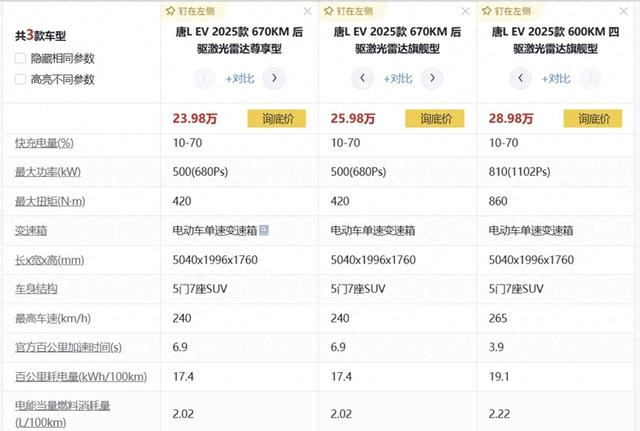The height and width of the screenshot is (431, 640).
Task: Pin the 尊享型 column to the left side
Action: coord(190,11)
